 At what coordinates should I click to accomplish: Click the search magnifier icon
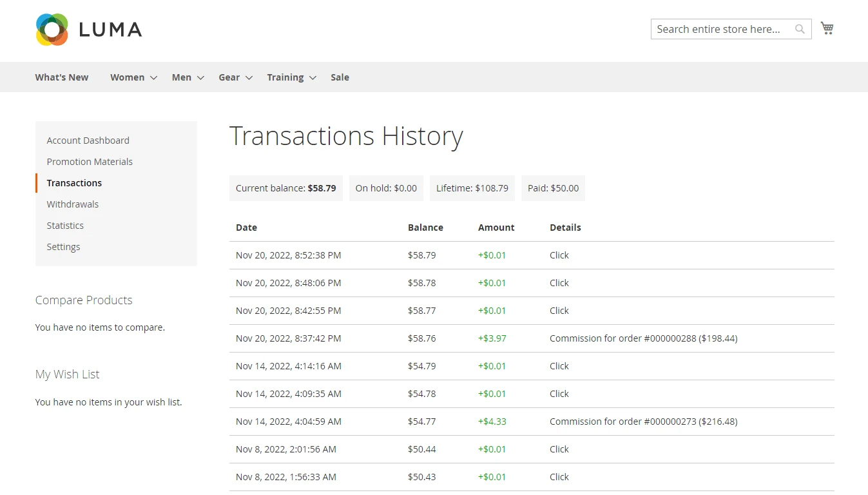click(x=800, y=29)
